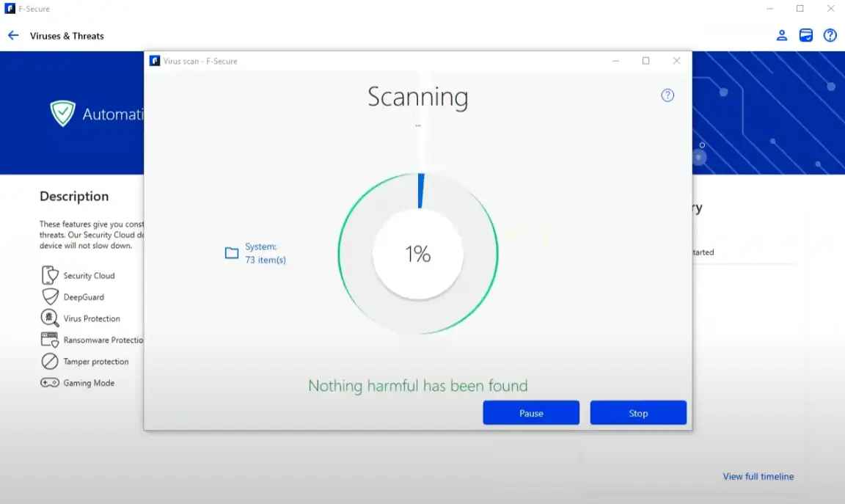845x504 pixels.
Task: Click the Nothing harmful has been found message
Action: 417,386
